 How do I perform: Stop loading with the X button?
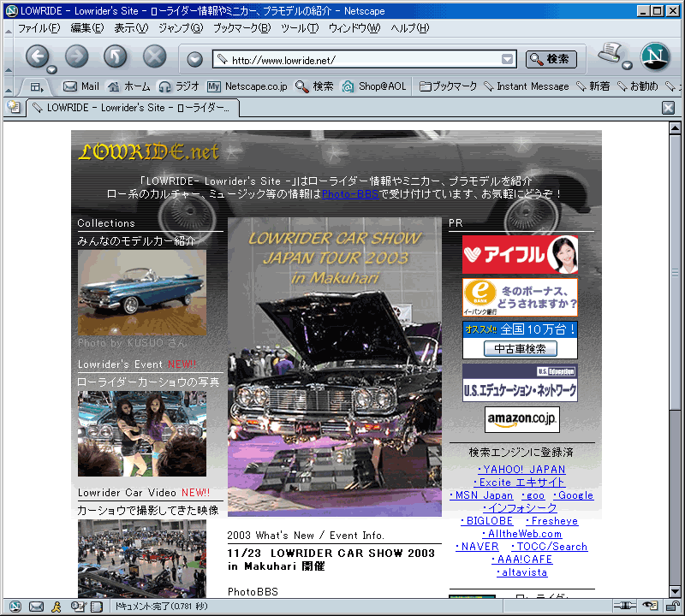[155, 56]
